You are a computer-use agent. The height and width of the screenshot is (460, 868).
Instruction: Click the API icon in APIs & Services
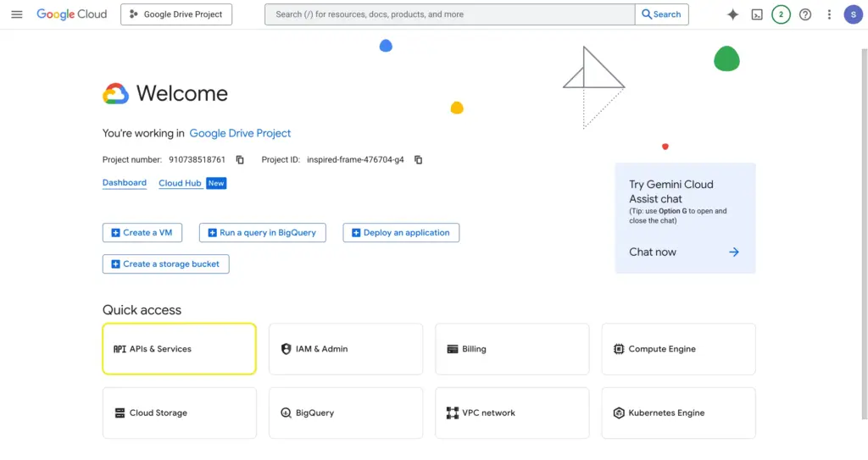pos(120,349)
